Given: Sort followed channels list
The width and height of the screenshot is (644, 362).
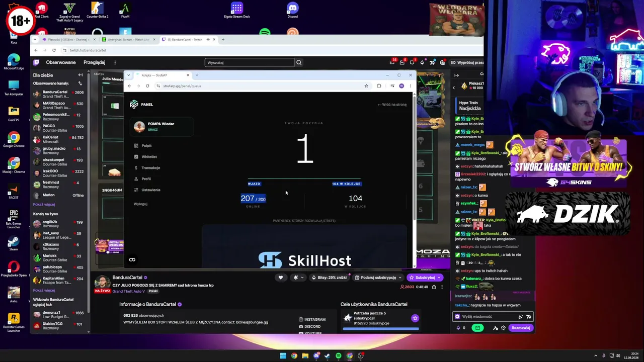Looking at the screenshot, I should coord(79,83).
